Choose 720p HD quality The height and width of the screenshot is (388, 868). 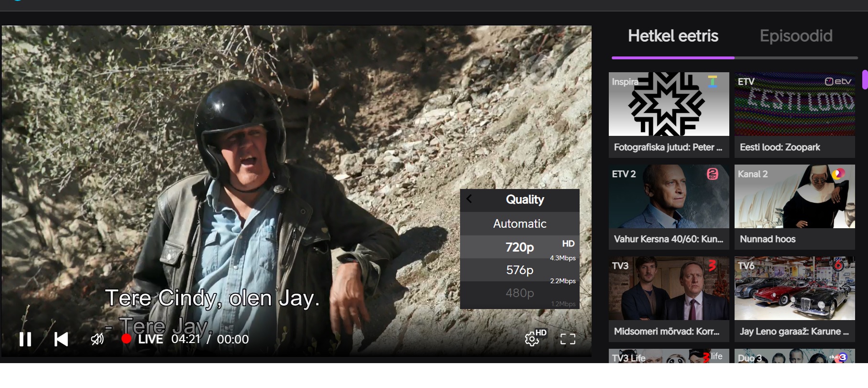[519, 247]
